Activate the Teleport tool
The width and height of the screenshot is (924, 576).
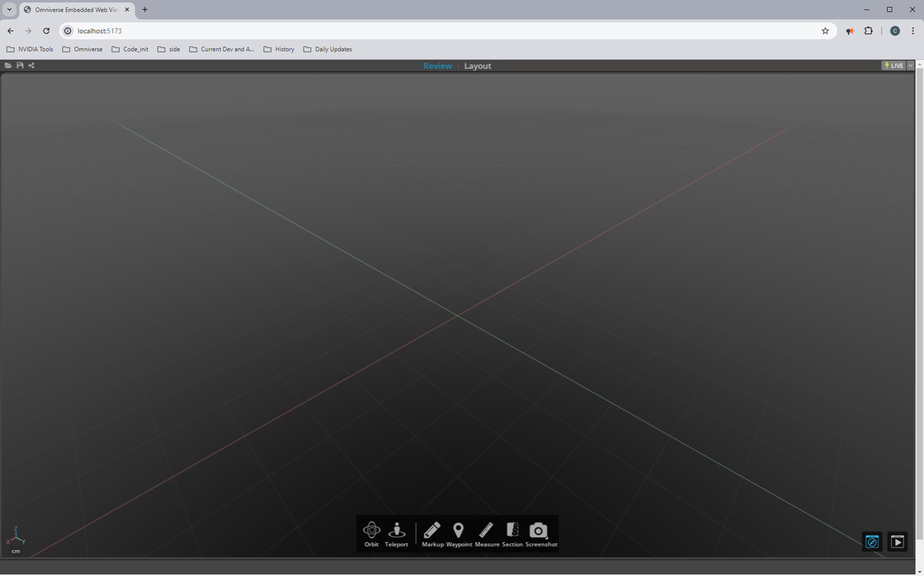[396, 534]
